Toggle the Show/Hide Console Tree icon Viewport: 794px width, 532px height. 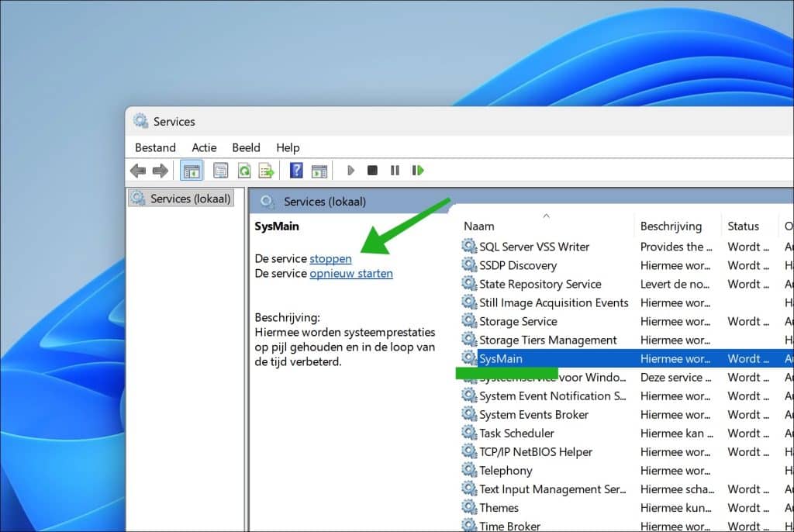click(191, 170)
